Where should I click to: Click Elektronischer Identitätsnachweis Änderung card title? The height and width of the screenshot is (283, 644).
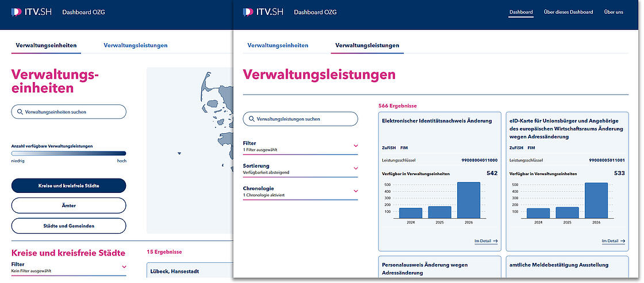[436, 121]
